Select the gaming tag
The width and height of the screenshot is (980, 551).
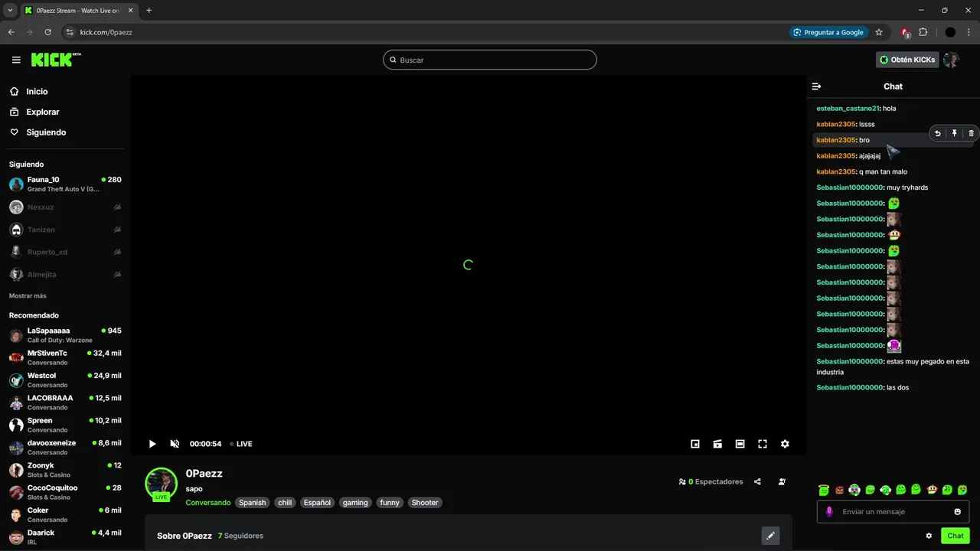(x=355, y=503)
